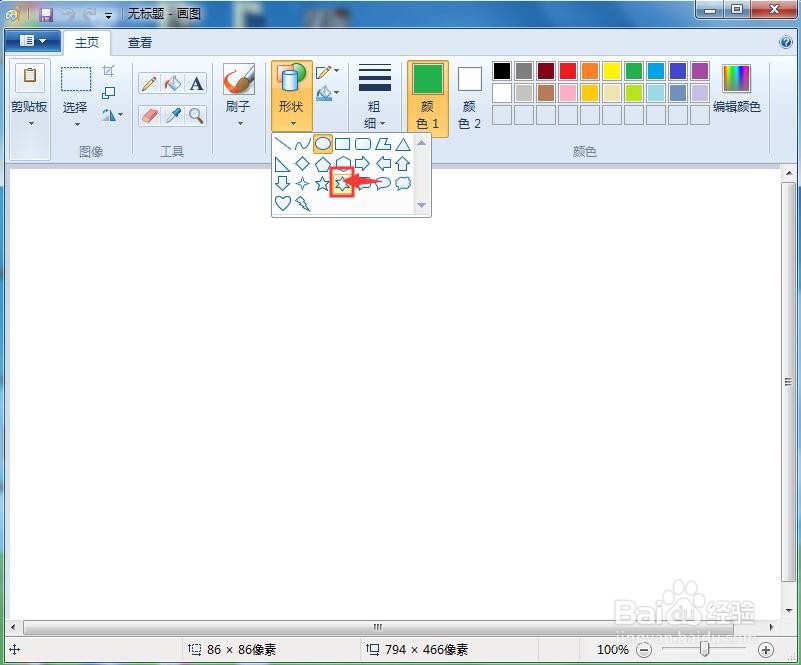Choose the Diamond shape

pyautogui.click(x=302, y=164)
